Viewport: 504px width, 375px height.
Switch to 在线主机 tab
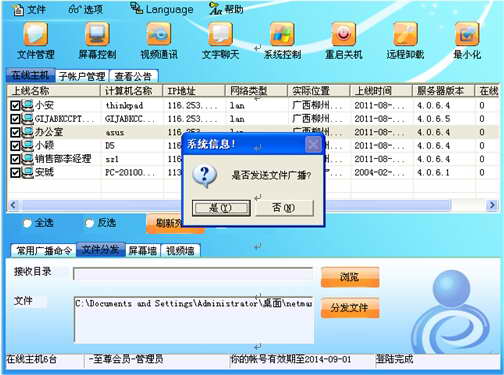30,76
